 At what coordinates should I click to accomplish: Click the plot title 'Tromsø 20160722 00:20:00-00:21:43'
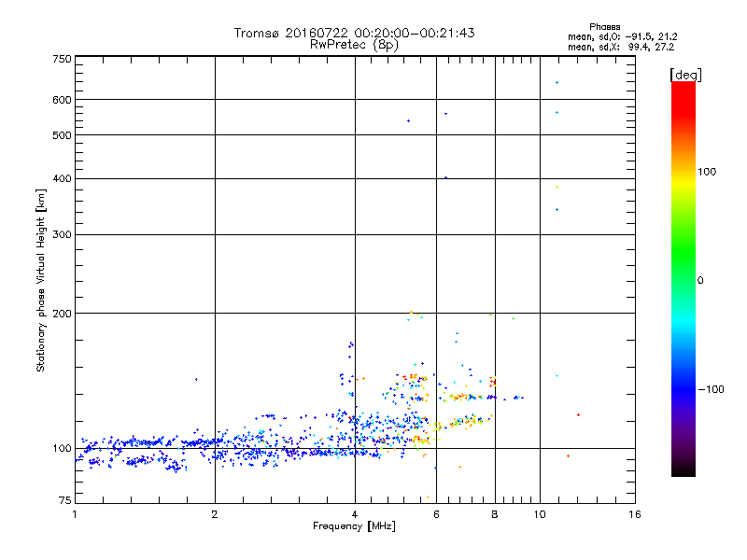[354, 33]
